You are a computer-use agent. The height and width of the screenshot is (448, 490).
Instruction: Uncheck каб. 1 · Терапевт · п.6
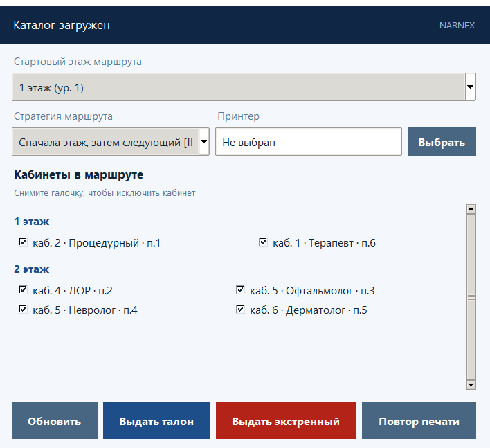pyautogui.click(x=263, y=242)
